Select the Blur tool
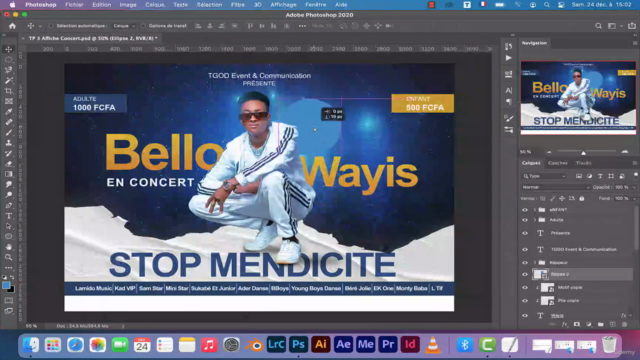Image resolution: width=640 pixels, height=360 pixels. tap(9, 184)
